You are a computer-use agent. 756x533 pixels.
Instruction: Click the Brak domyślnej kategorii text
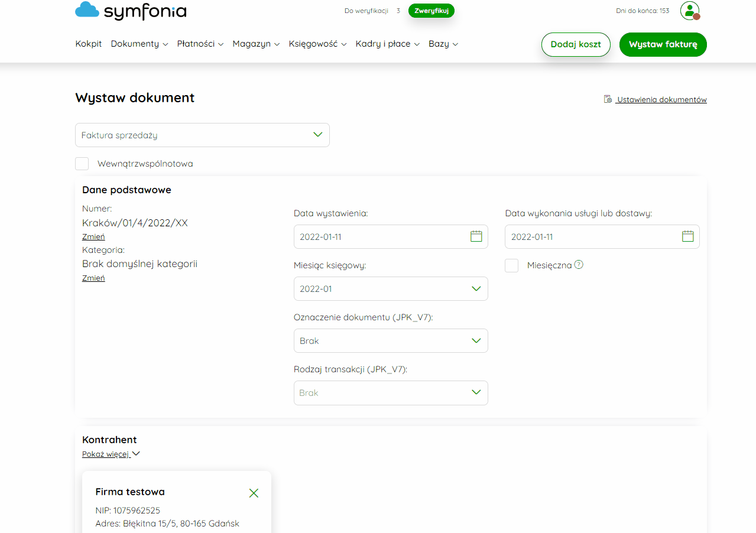pyautogui.click(x=139, y=264)
